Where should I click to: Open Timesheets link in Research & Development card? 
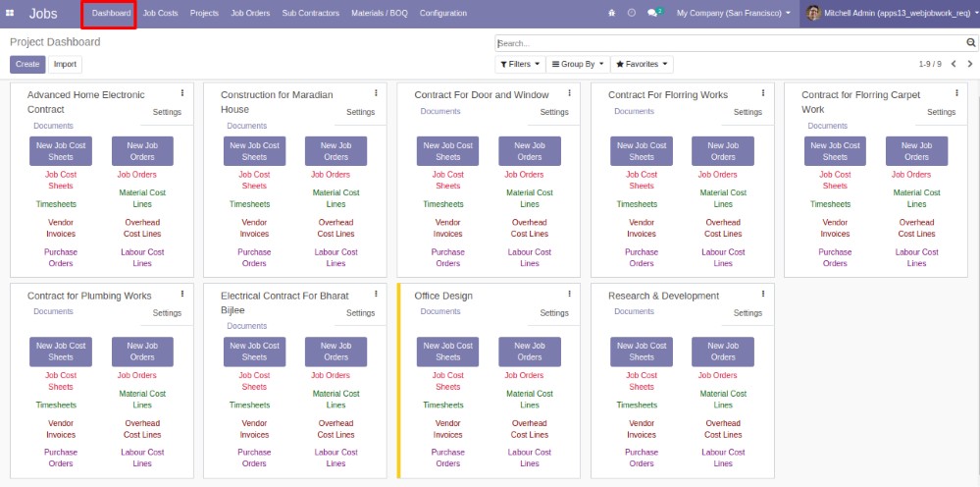(x=637, y=405)
